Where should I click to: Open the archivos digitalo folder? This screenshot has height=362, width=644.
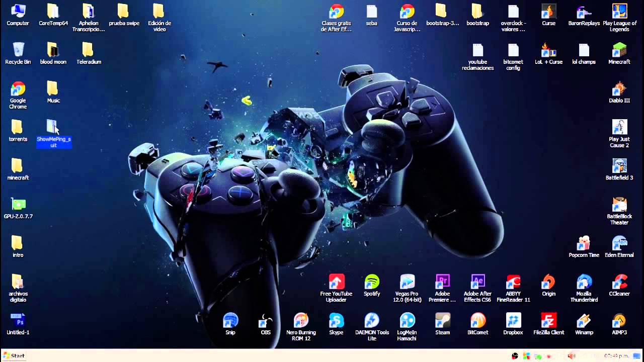point(18,289)
